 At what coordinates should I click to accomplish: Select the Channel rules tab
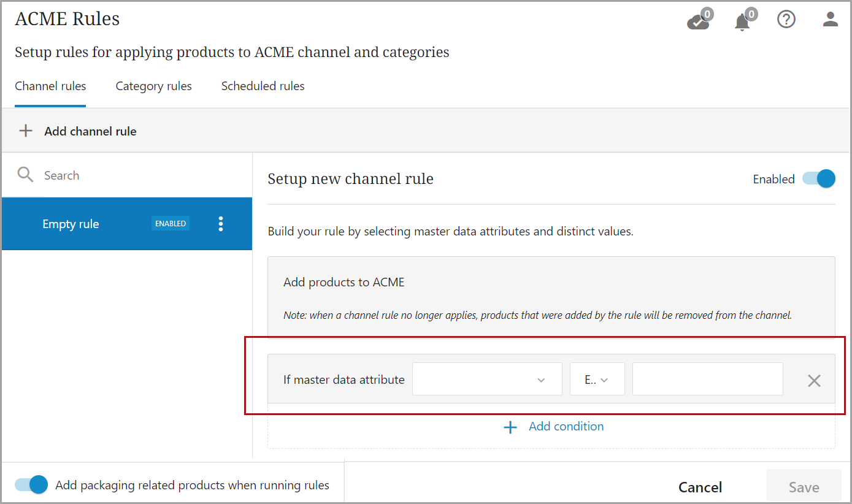click(50, 86)
